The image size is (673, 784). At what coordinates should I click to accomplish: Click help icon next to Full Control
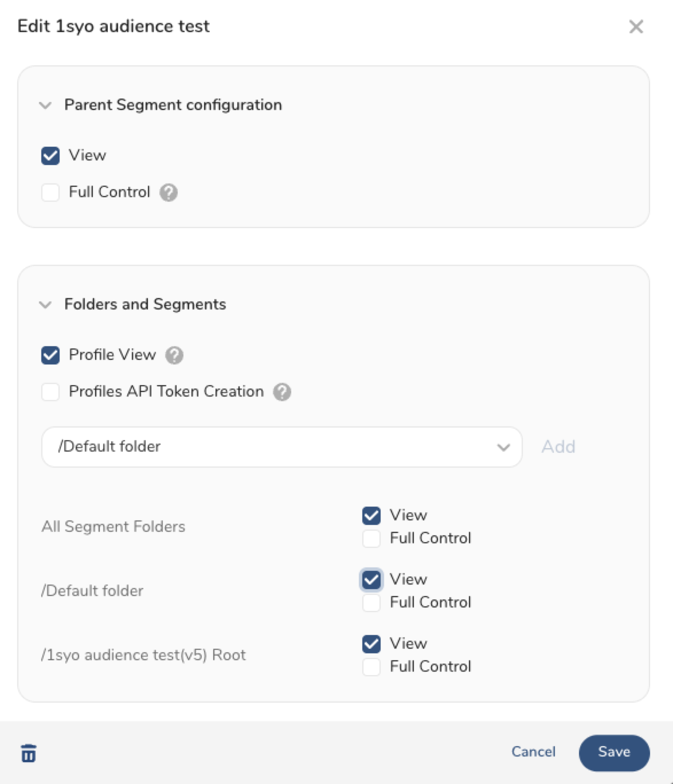pos(169,193)
